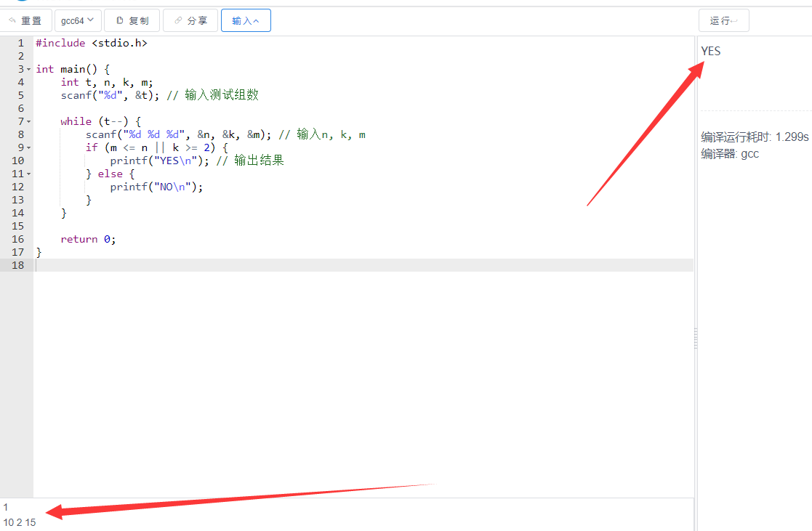Click the panel splitter handle between editor and output
This screenshot has height=531, width=812.
pyautogui.click(x=696, y=339)
